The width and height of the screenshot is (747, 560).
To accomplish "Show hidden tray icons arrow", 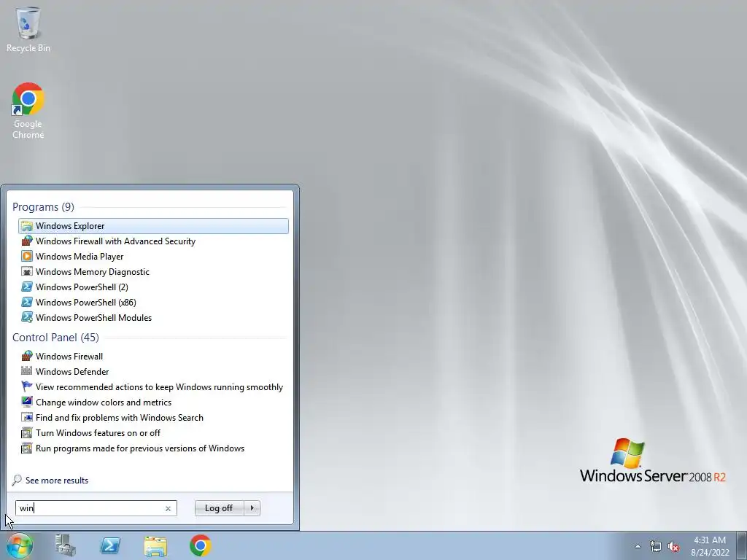I will point(638,546).
